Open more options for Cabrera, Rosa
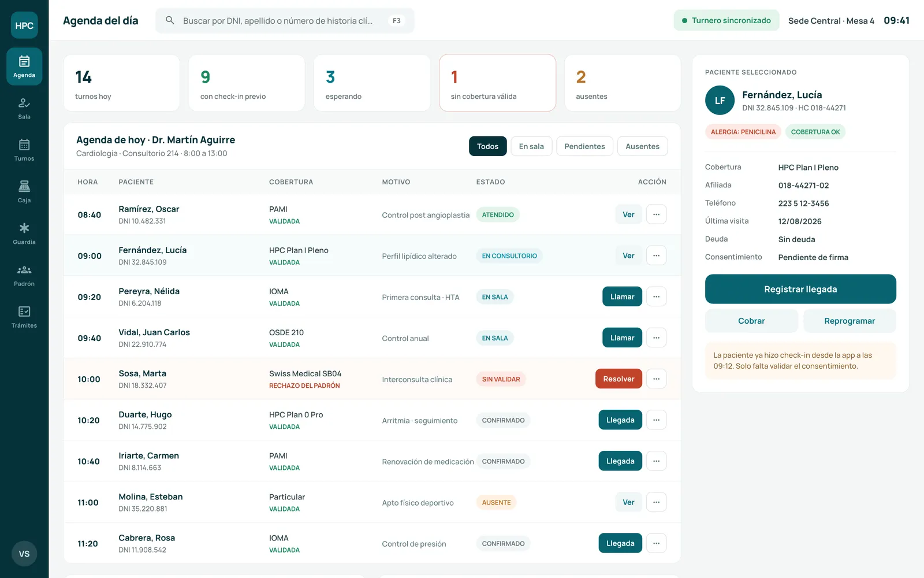924x578 pixels. (656, 543)
